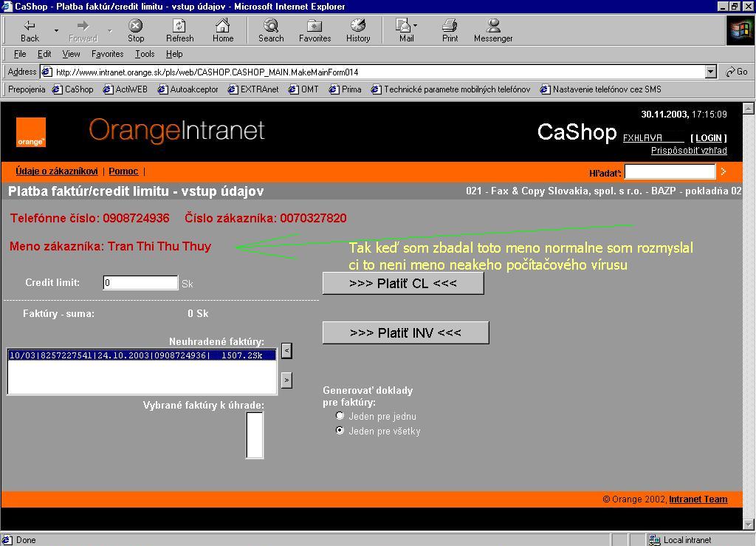Screen dimensions: 756x546
Task: Show browsing History icon
Action: 358,30
